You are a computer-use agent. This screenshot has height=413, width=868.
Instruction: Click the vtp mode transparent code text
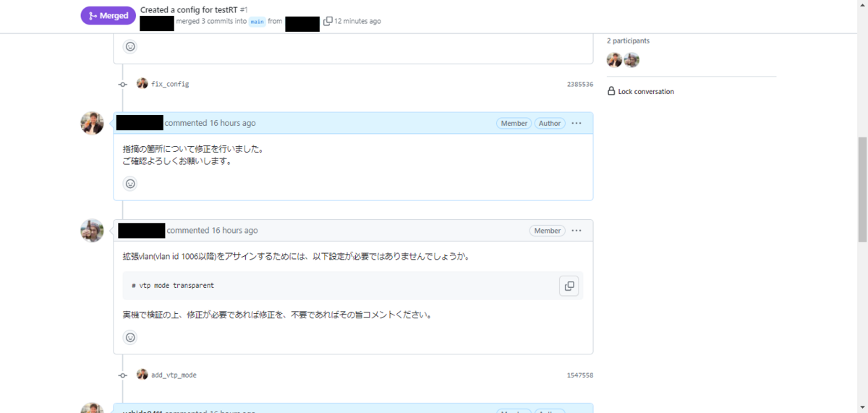pyautogui.click(x=173, y=286)
